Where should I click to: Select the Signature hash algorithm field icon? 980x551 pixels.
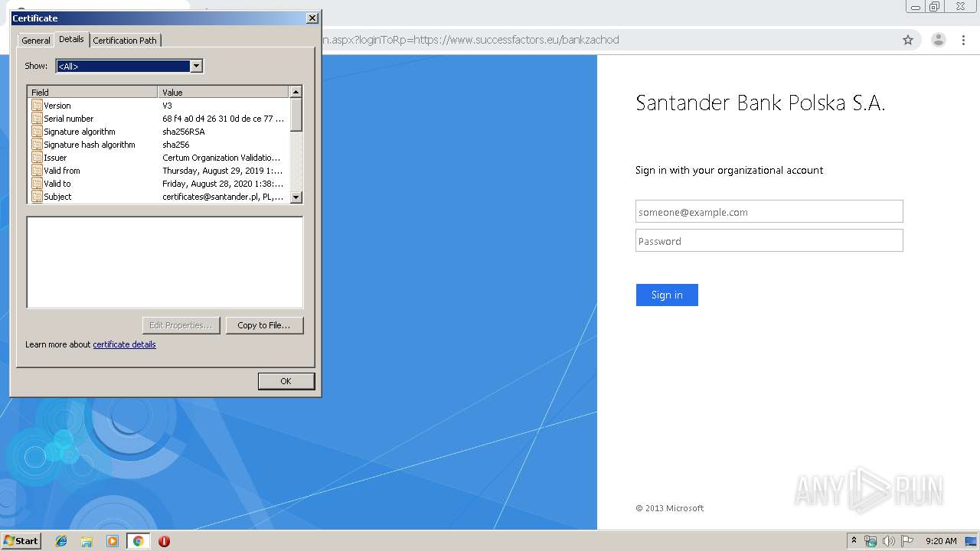coord(37,145)
